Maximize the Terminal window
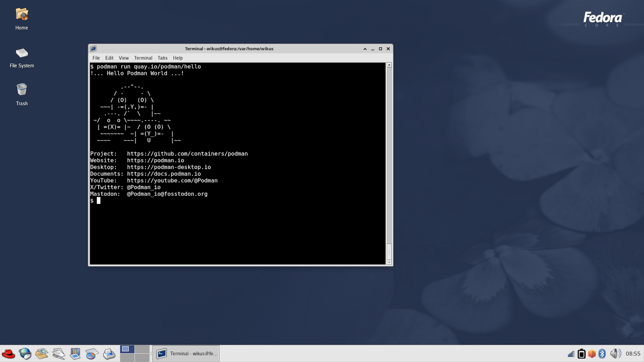Viewport: 644px width, 362px height. [381, 49]
